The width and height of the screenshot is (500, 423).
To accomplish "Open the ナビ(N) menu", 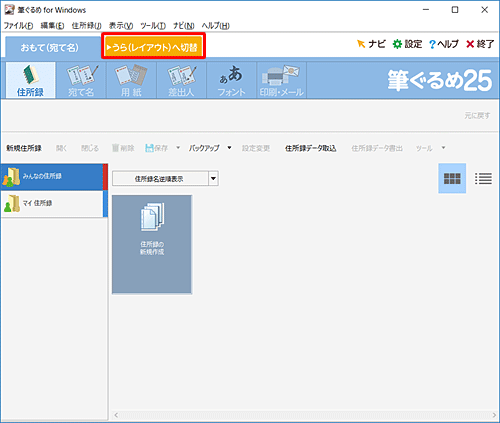I will tap(184, 26).
